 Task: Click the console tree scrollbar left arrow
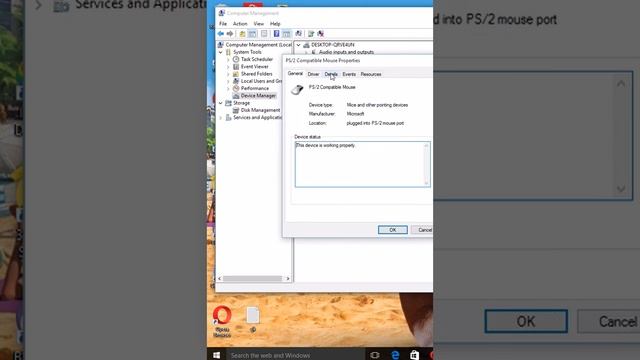pyautogui.click(x=220, y=278)
